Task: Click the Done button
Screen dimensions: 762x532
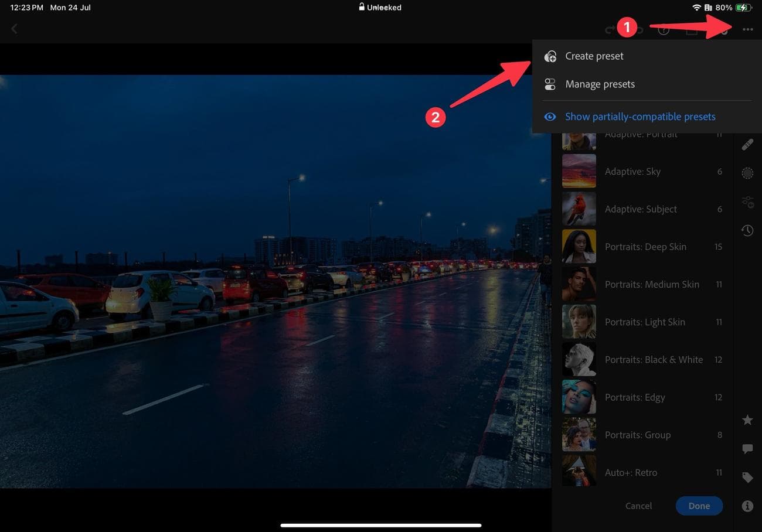Action: pyautogui.click(x=699, y=505)
